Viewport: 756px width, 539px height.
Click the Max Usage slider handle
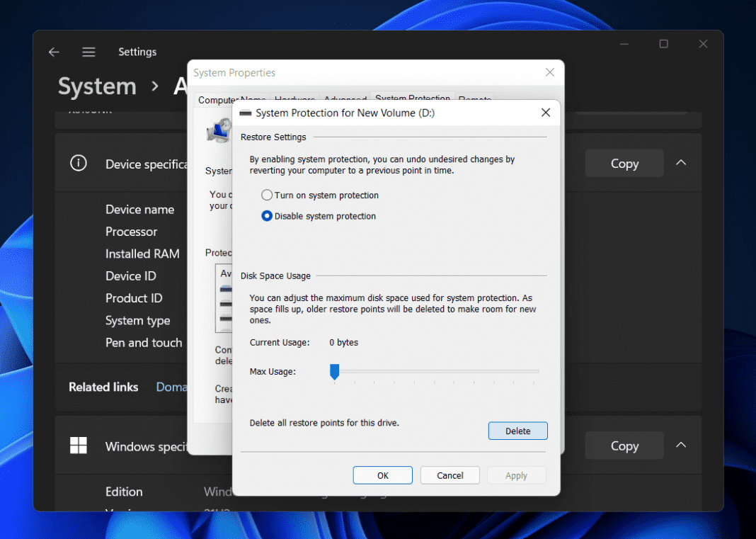coord(334,371)
